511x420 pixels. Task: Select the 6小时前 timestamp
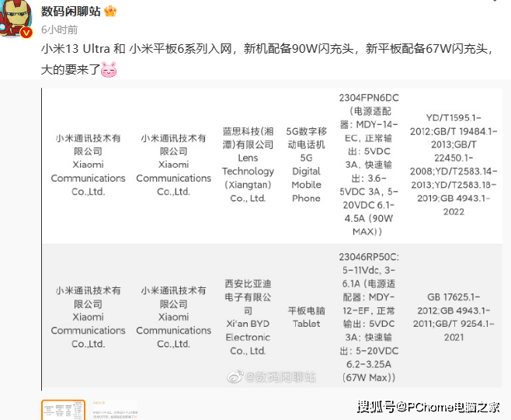pos(59,30)
